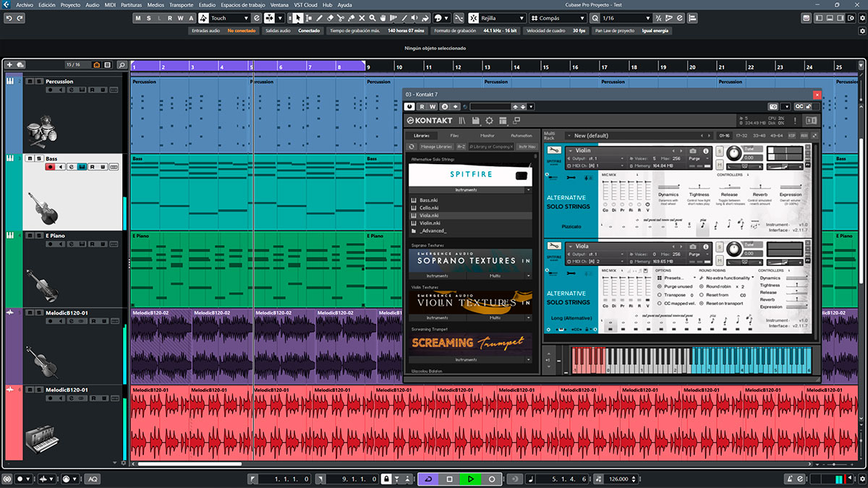This screenshot has height=488, width=868.
Task: Open the Archivo menu
Action: pos(25,4)
